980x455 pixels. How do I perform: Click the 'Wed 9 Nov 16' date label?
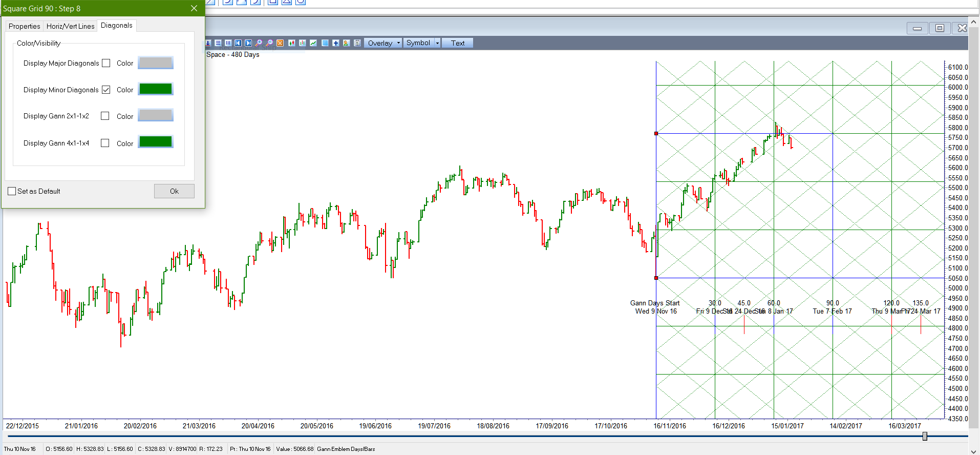click(656, 311)
